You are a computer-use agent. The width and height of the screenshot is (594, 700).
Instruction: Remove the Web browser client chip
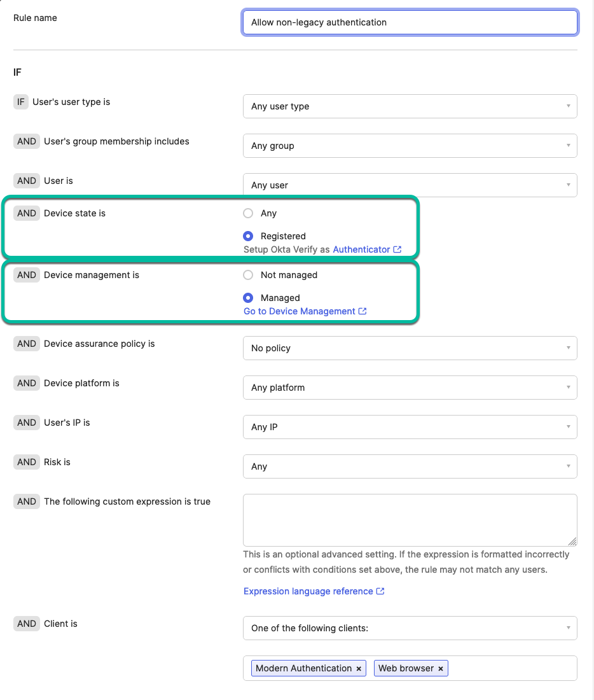[x=440, y=668]
